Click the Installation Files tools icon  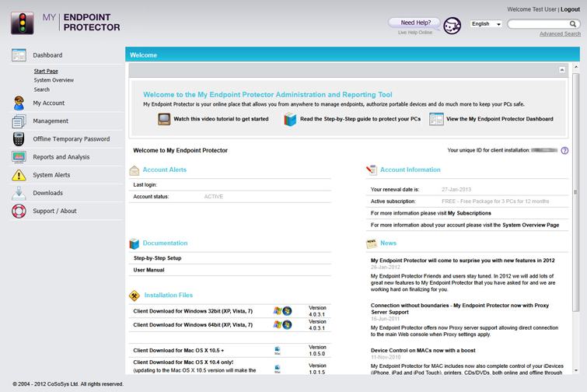point(135,296)
